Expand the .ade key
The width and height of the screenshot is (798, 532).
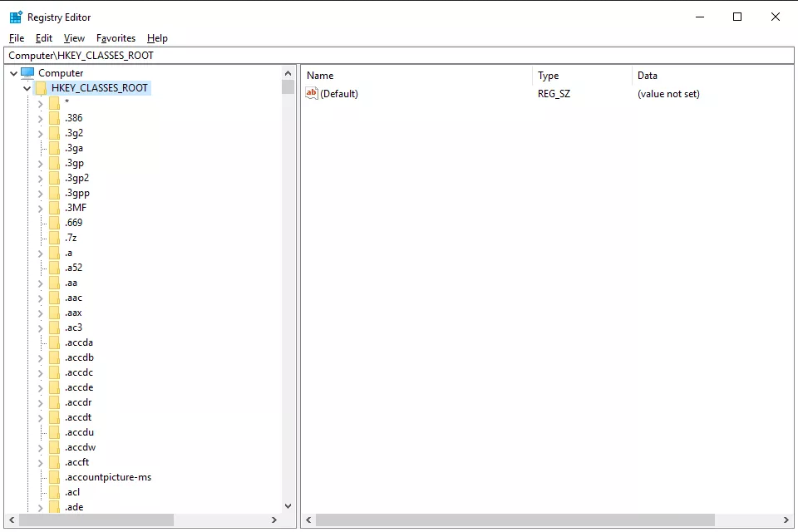40,508
